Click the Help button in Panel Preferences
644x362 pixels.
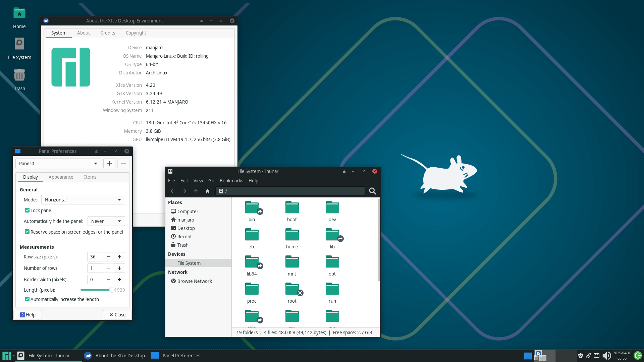[28, 315]
